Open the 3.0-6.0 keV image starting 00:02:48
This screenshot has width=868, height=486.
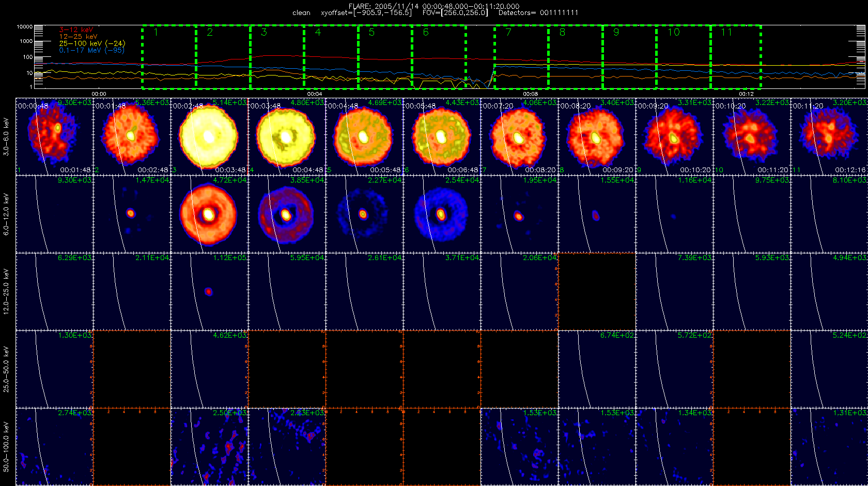coord(209,136)
